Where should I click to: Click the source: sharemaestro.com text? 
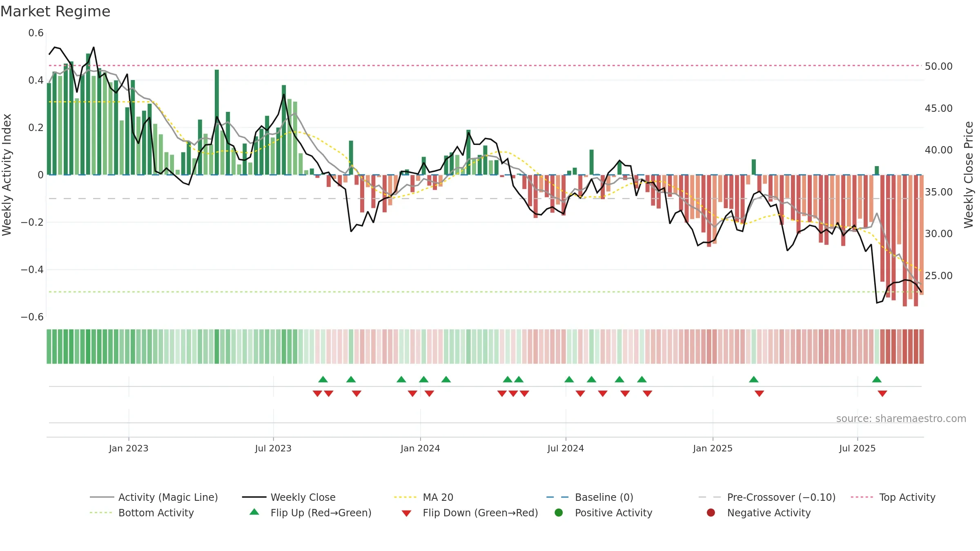pyautogui.click(x=901, y=418)
